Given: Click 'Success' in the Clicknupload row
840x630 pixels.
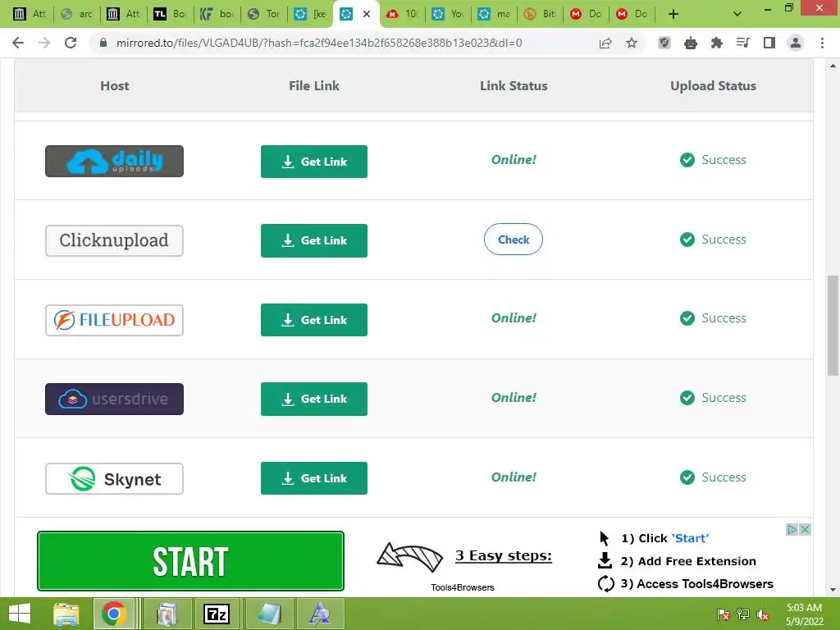Looking at the screenshot, I should point(724,239).
